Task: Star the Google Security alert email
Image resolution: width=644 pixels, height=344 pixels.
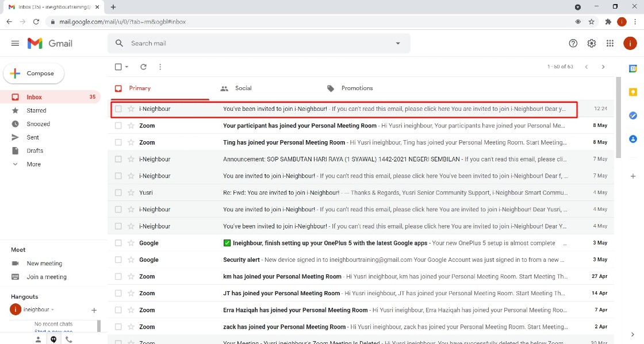Action: pyautogui.click(x=131, y=260)
